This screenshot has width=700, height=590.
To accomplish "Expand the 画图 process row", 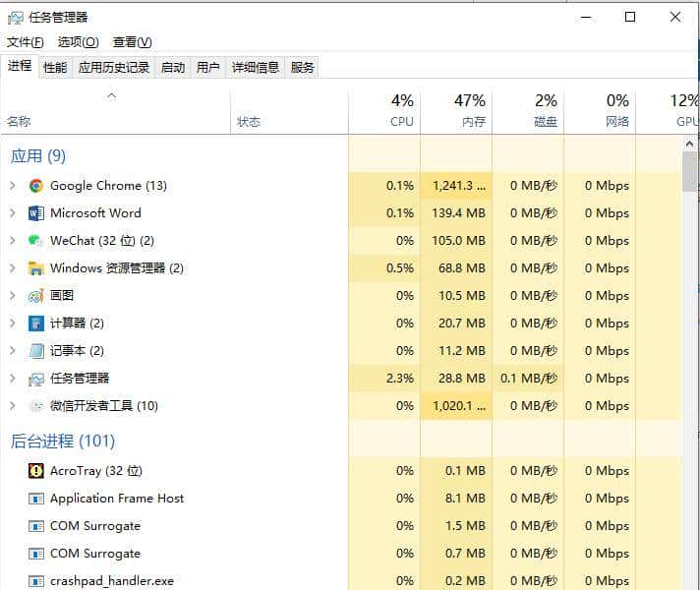I will 13,296.
